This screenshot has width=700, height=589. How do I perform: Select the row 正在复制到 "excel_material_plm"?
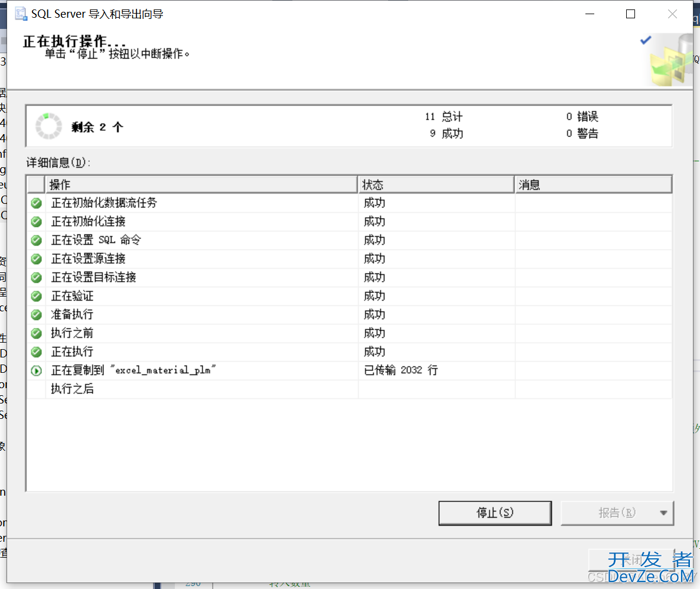[349, 370]
